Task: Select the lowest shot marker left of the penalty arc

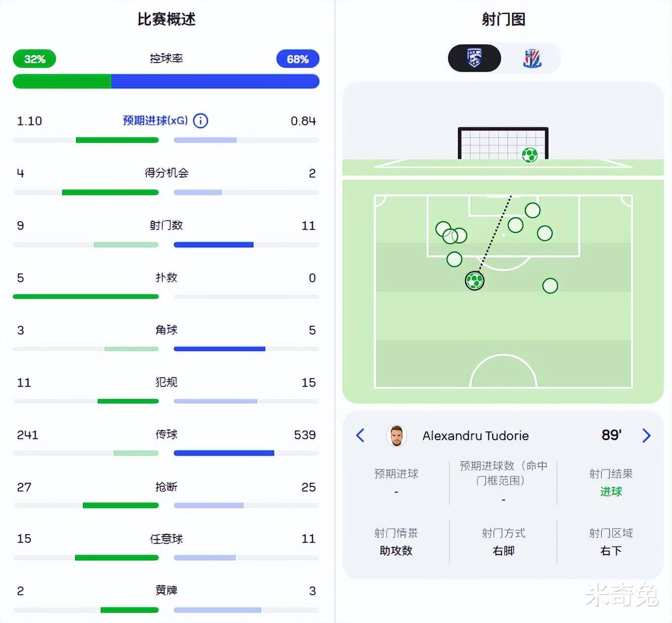Action: [x=454, y=259]
